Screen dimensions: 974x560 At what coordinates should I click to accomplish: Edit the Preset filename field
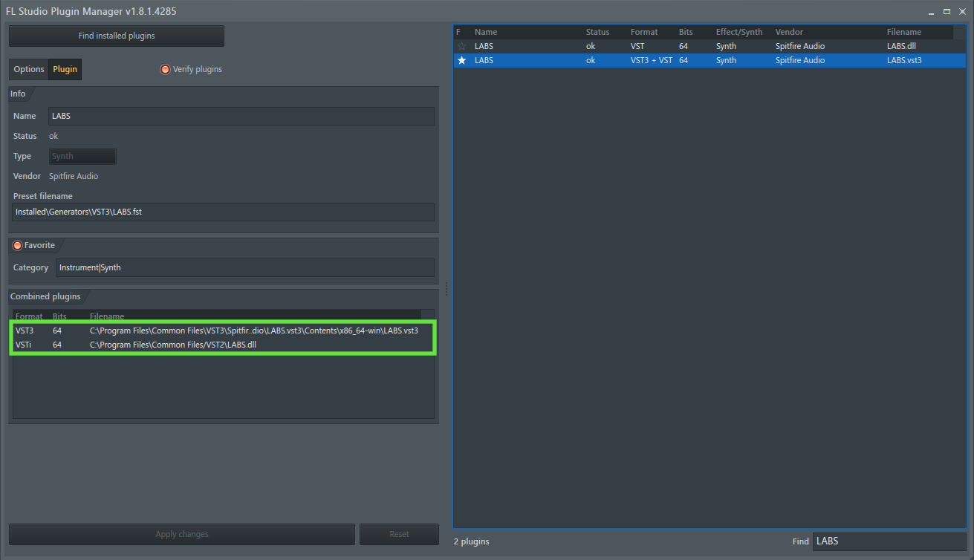[x=223, y=212]
